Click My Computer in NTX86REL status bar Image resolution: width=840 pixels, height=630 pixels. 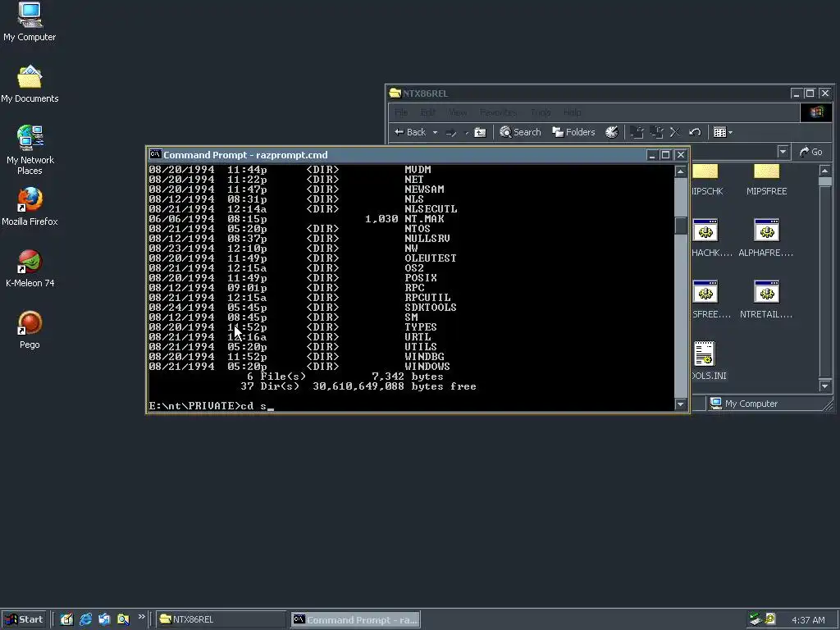pyautogui.click(x=744, y=404)
